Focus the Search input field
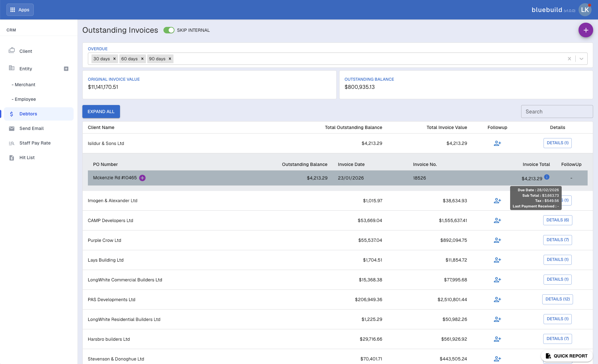Viewport: 598px width, 364px height. 557,112
